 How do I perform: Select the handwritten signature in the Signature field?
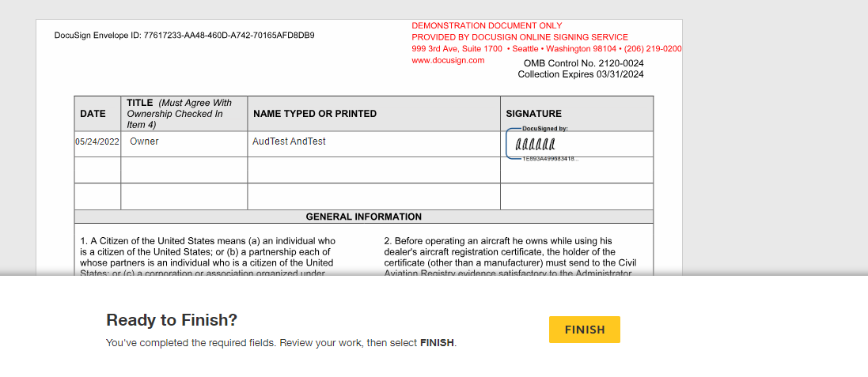535,145
